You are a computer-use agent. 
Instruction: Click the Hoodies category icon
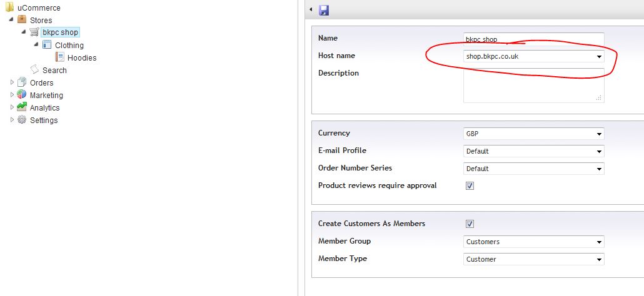(x=59, y=57)
